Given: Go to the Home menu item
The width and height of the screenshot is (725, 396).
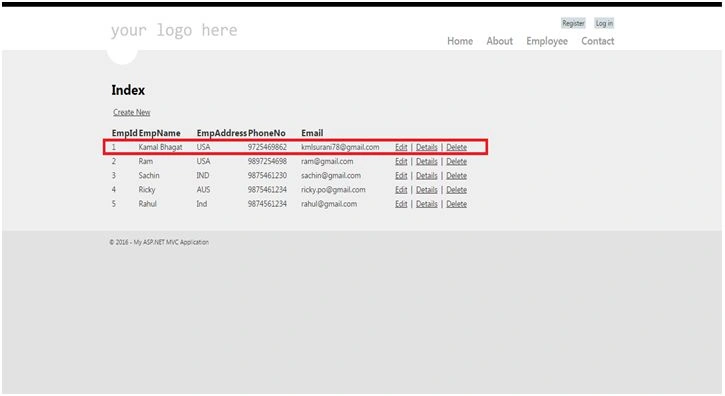Looking at the screenshot, I should pos(460,41).
